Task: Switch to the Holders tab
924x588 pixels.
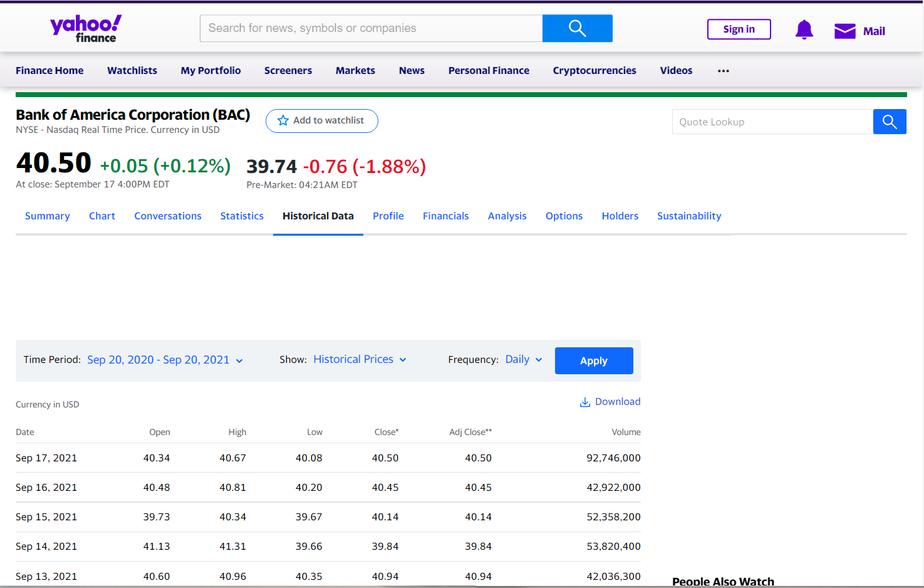Action: click(620, 216)
